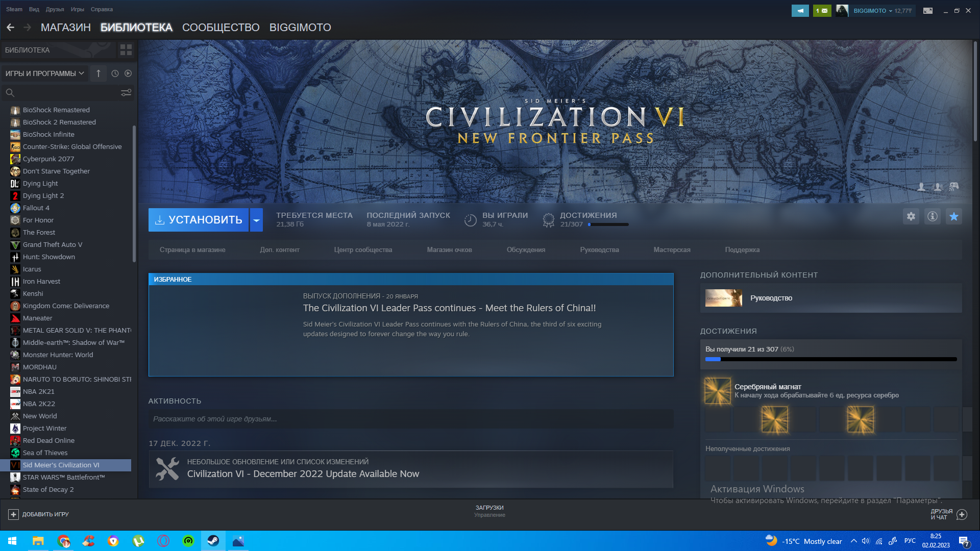This screenshot has height=551, width=980.
Task: Toggle the recent activity clock filter
Action: 115,73
